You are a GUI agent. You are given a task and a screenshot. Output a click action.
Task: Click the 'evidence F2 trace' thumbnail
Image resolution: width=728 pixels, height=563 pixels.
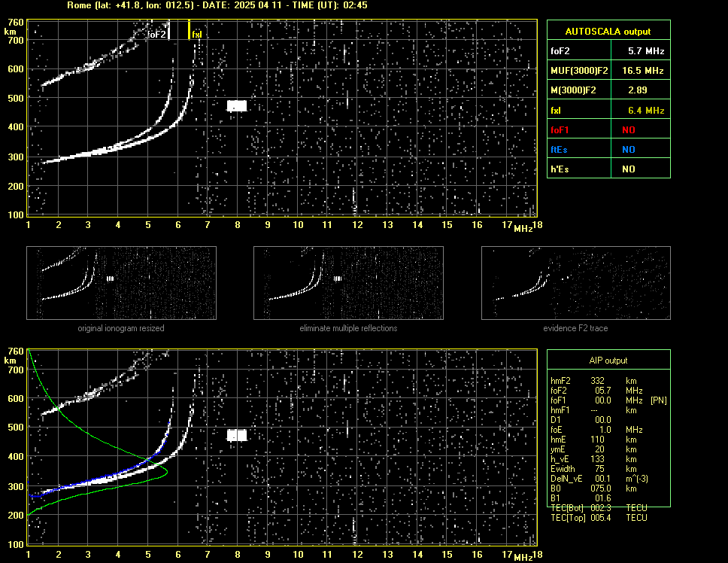click(x=576, y=283)
